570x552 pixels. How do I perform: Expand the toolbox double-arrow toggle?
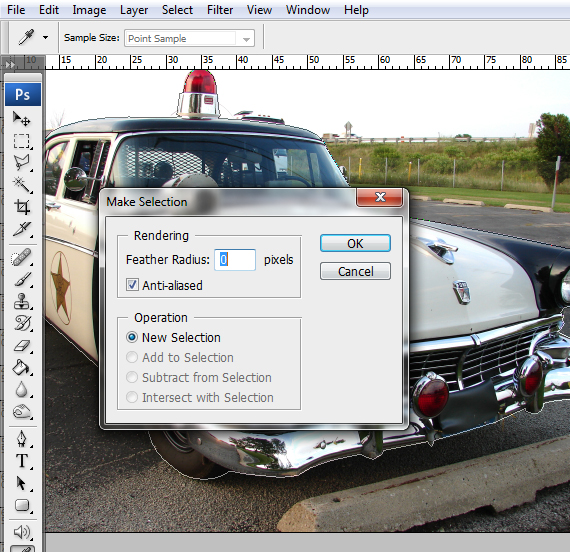click(x=9, y=64)
